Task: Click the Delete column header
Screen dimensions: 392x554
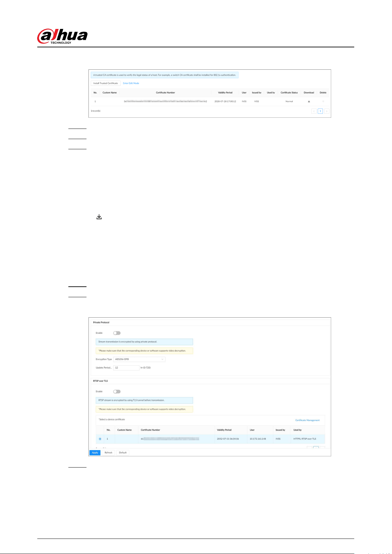Action: point(323,93)
